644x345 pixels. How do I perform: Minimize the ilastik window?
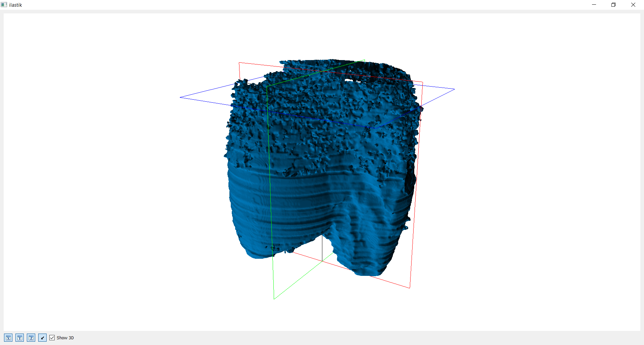point(594,5)
